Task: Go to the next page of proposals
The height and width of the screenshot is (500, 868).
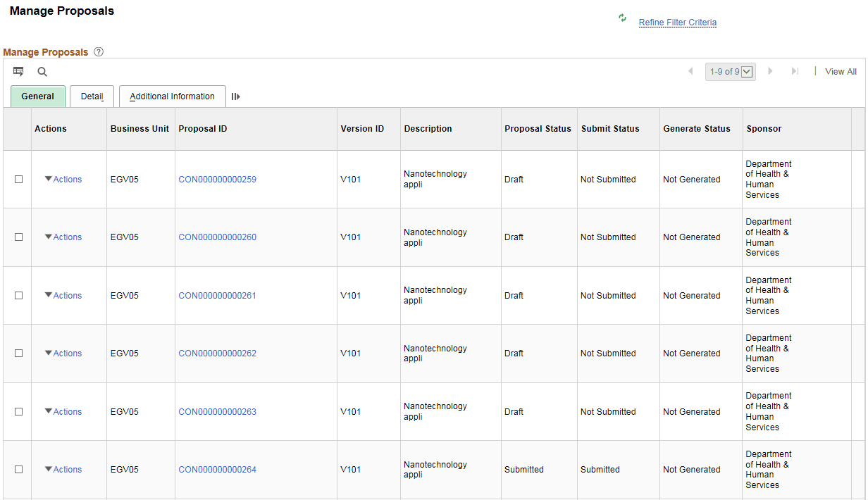Action: pyautogui.click(x=770, y=71)
